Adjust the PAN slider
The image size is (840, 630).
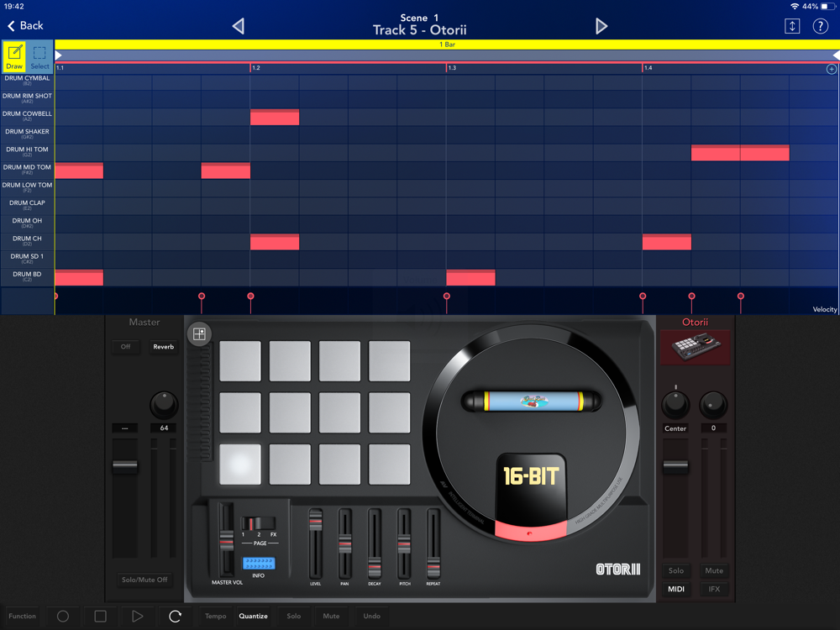click(x=345, y=543)
